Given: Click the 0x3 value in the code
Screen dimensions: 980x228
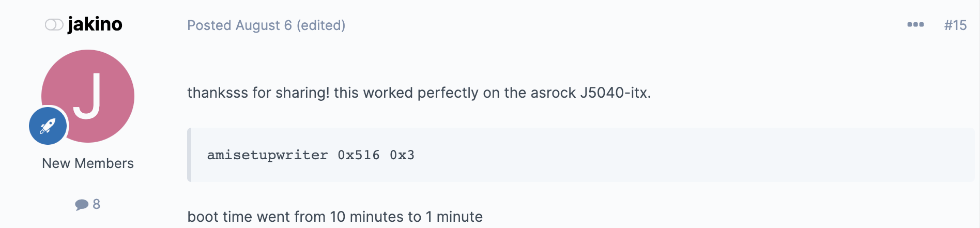Looking at the screenshot, I should click(x=402, y=155).
